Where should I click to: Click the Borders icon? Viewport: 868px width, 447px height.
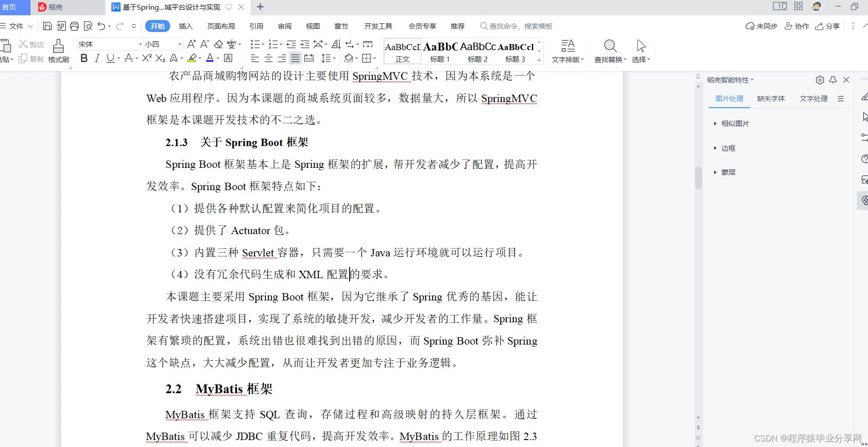click(367, 58)
